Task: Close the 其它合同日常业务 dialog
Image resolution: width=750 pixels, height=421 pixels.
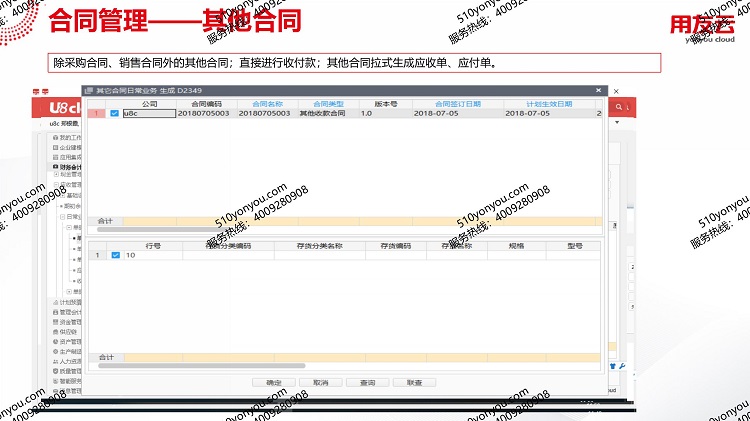Action: tap(600, 91)
